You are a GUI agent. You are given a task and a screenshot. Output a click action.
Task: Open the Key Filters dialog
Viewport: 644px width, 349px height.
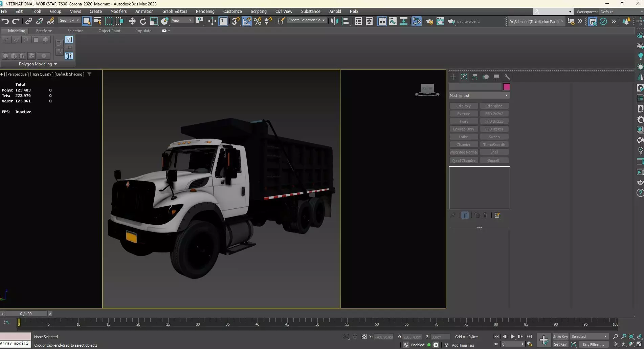(x=594, y=344)
